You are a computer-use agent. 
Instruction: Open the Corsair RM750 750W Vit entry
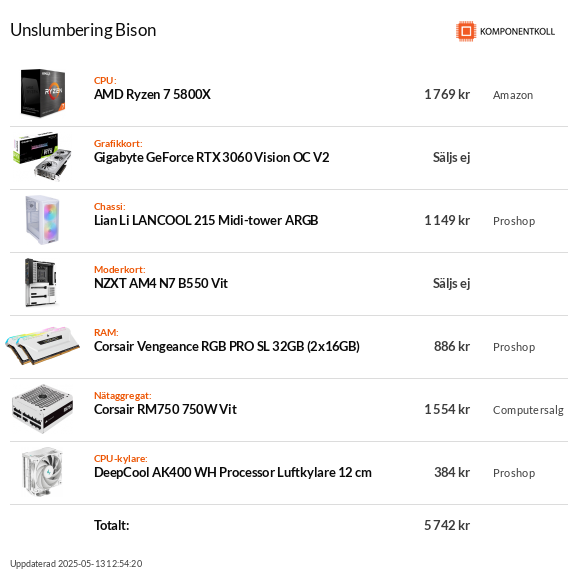[x=165, y=409]
